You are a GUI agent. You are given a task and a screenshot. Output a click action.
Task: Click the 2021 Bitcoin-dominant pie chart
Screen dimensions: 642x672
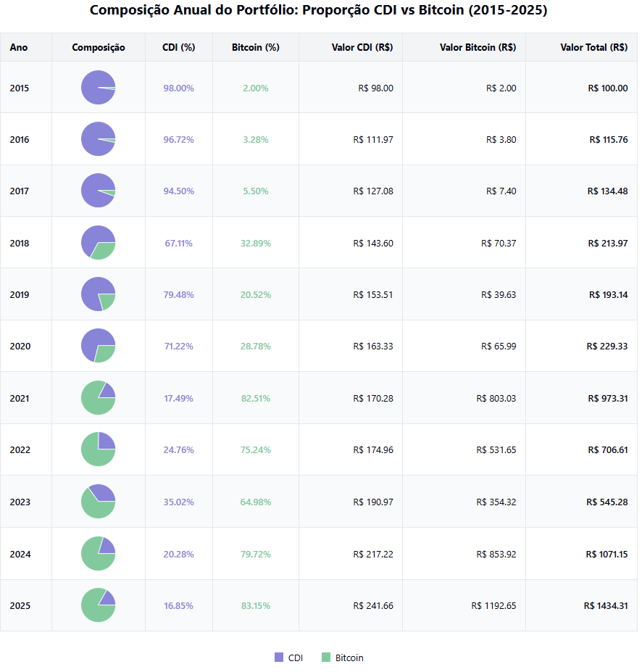pos(98,397)
